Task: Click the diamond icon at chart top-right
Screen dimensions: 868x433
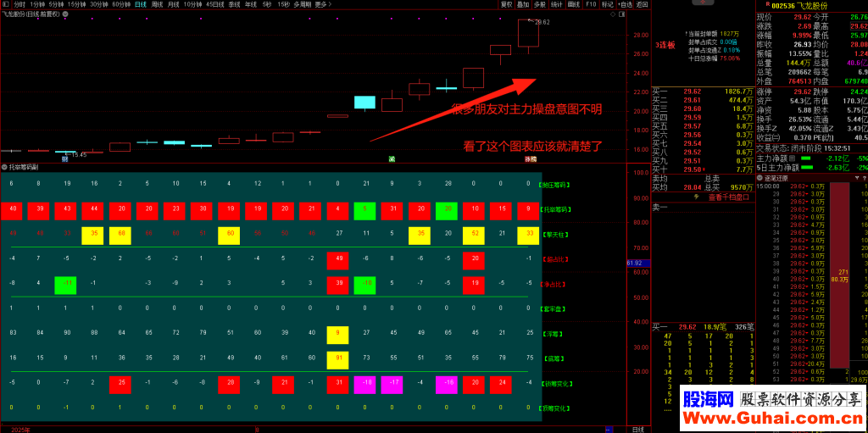Action: pos(613,14)
